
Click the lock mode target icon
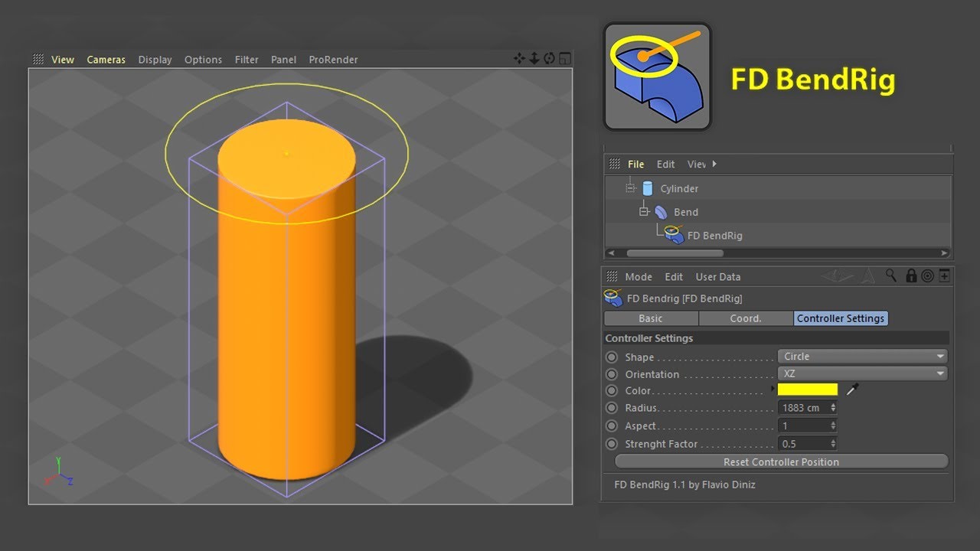(x=927, y=276)
